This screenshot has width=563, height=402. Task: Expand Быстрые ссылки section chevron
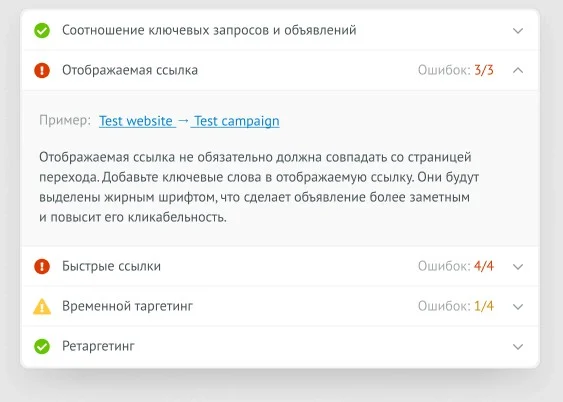coord(518,267)
